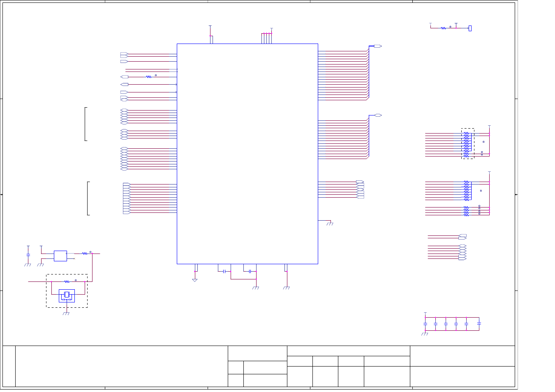Image resolution: width=555 pixels, height=392 pixels.
Task: Select the group of output ports right of IC
Action: [360, 189]
